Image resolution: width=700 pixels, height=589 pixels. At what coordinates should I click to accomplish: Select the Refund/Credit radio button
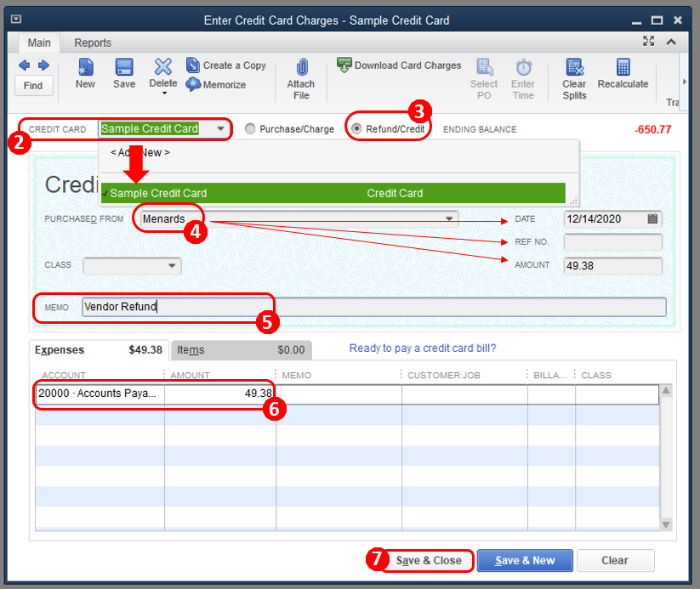356,129
